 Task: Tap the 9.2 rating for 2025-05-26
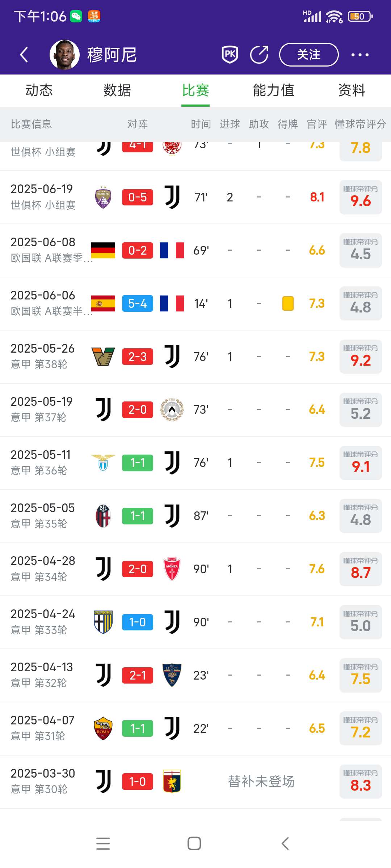[361, 357]
